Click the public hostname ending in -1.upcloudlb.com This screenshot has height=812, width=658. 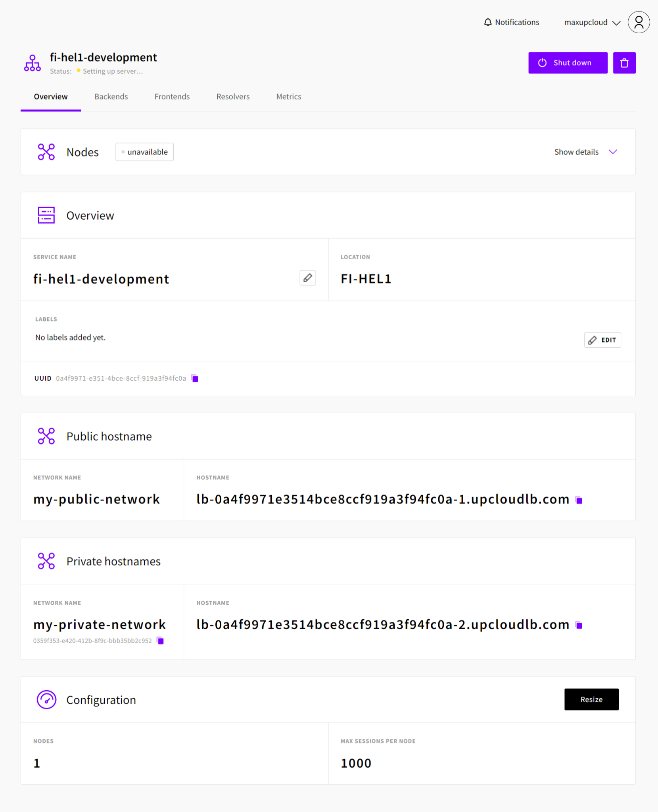(383, 499)
